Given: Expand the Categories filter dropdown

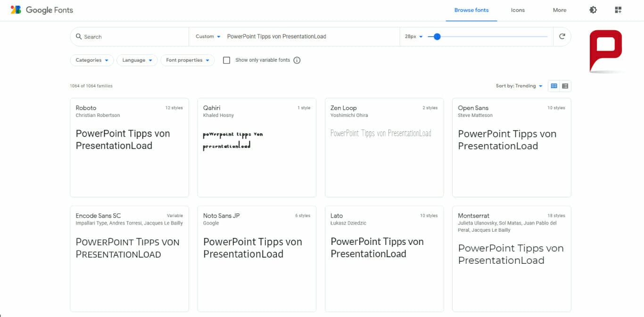Looking at the screenshot, I should click(92, 60).
